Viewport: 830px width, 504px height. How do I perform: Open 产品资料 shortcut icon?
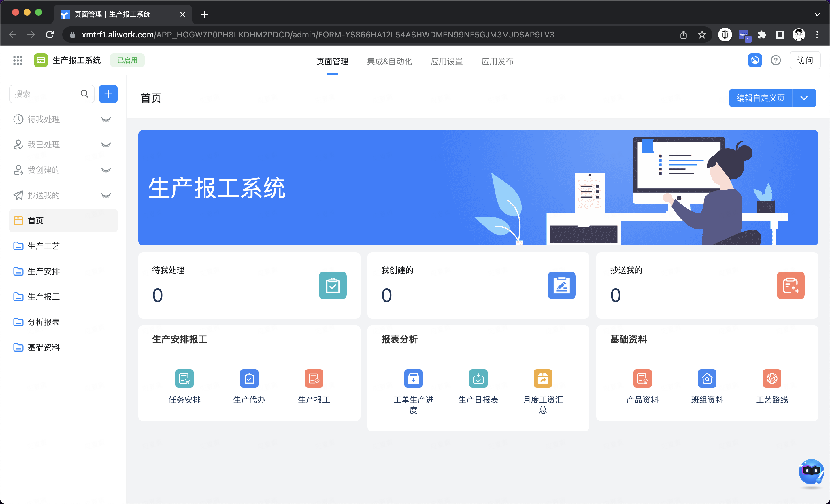click(642, 378)
